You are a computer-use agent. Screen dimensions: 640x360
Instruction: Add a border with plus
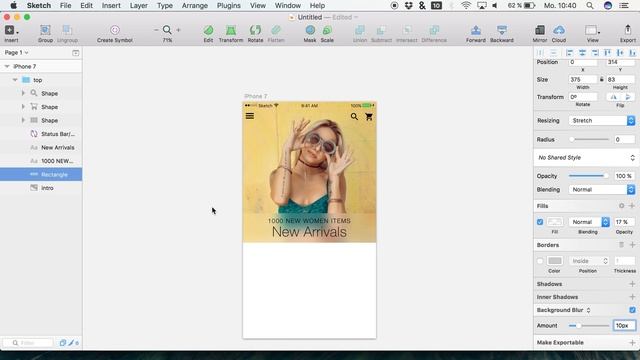click(632, 245)
